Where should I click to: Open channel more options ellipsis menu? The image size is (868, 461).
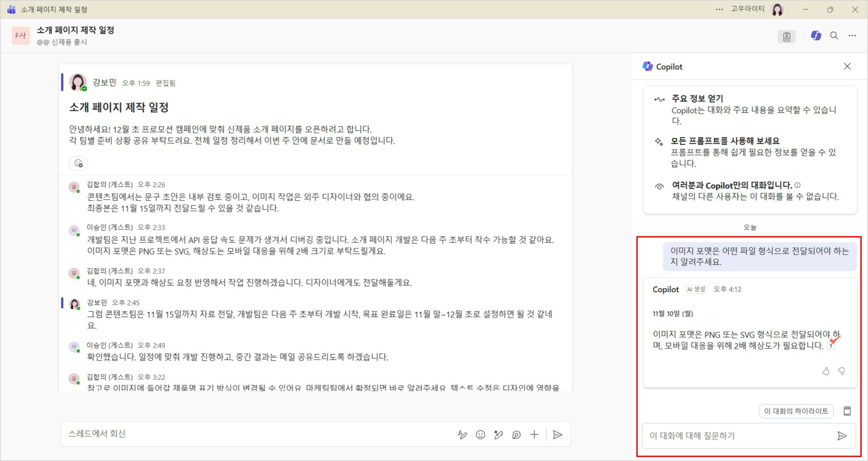tap(852, 36)
